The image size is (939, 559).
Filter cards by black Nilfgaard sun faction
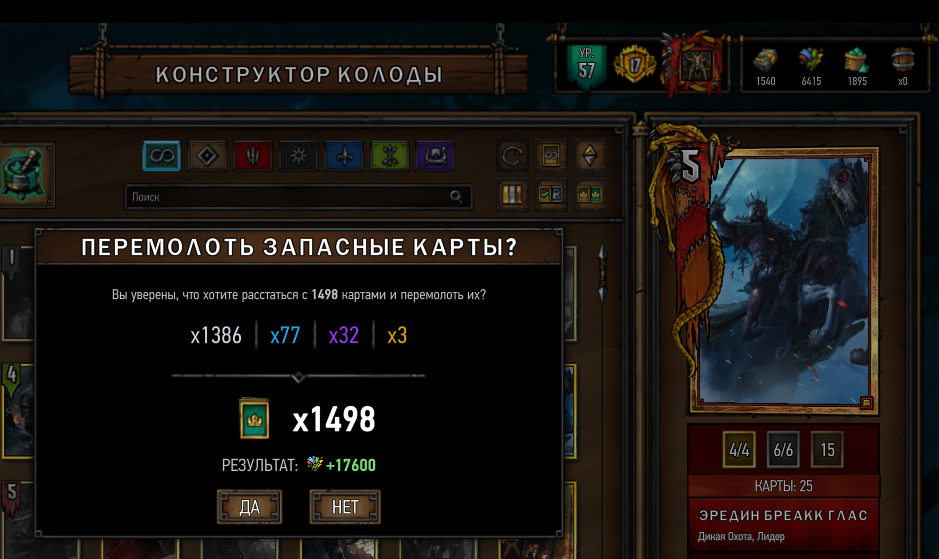tap(298, 156)
